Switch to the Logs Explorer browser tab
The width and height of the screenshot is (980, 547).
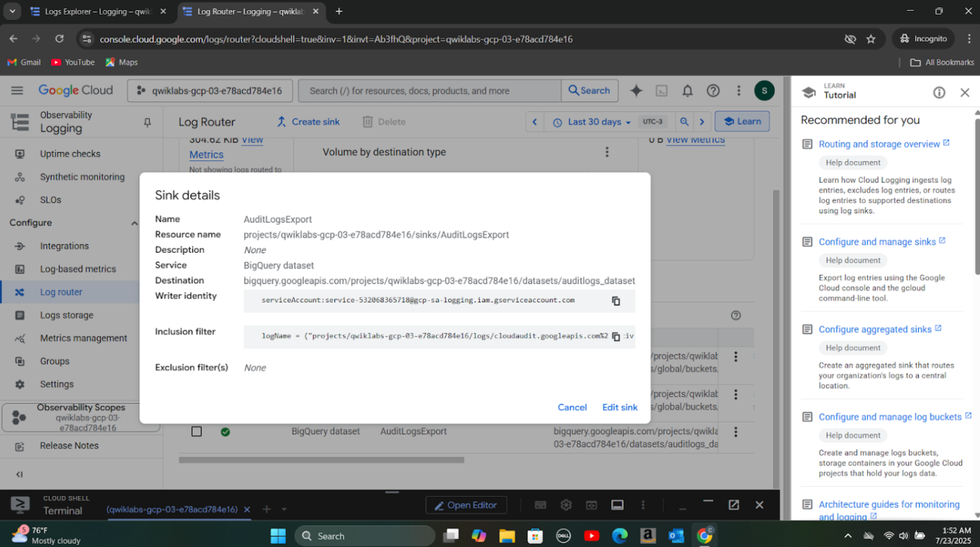click(x=98, y=11)
